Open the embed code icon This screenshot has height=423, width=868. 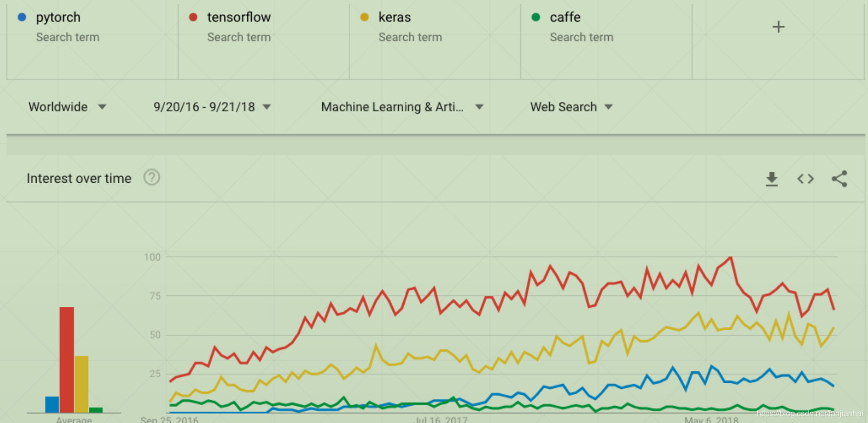point(805,179)
